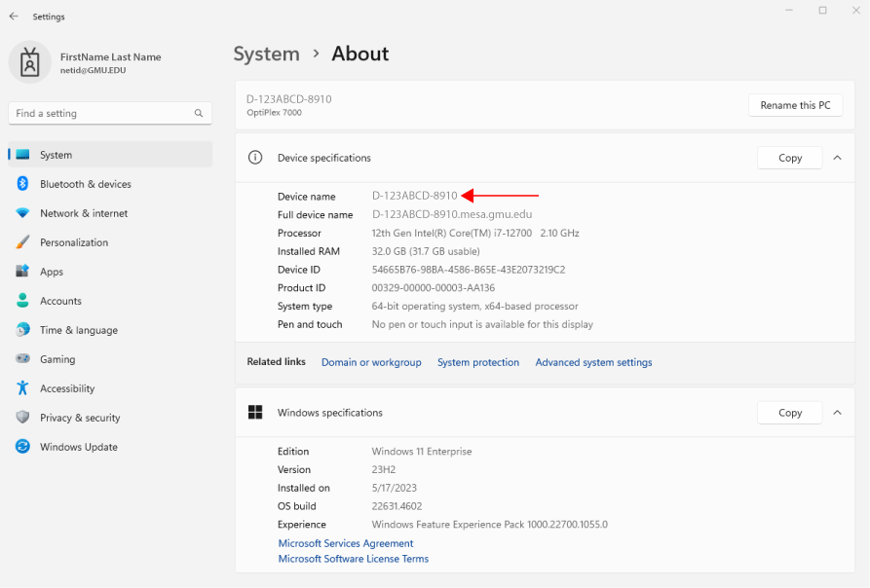Screen dimensions: 870x588
Task: Copy the device specifications
Action: [789, 158]
